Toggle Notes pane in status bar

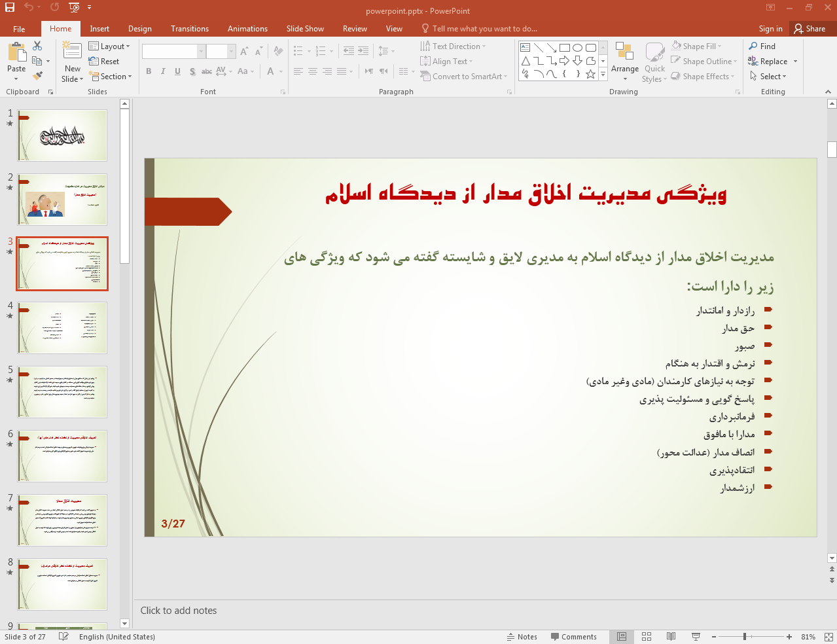[522, 637]
